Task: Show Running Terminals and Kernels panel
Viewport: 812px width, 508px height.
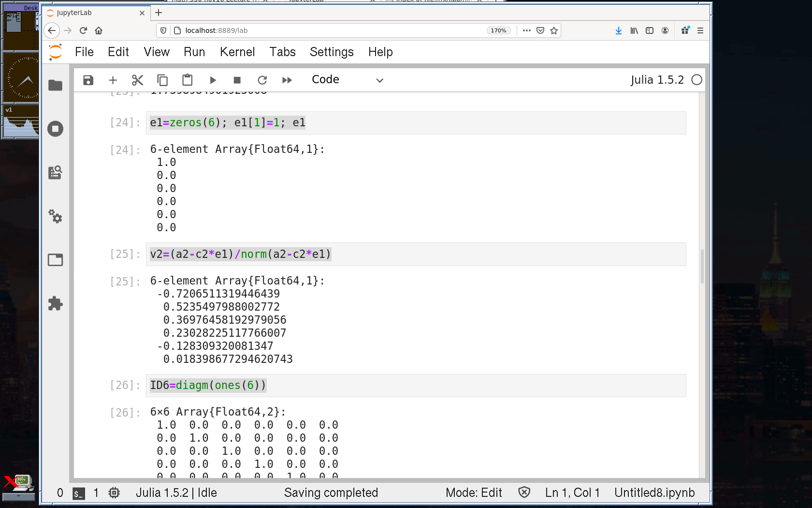Action: pyautogui.click(x=56, y=129)
